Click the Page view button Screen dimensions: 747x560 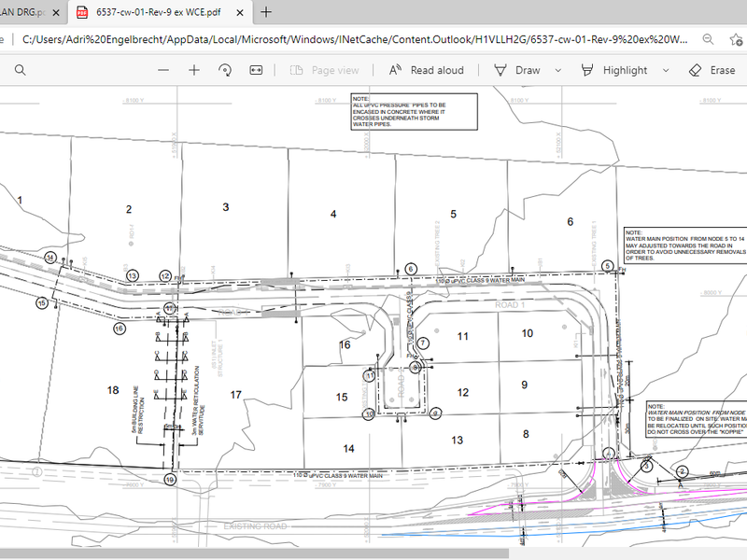325,70
